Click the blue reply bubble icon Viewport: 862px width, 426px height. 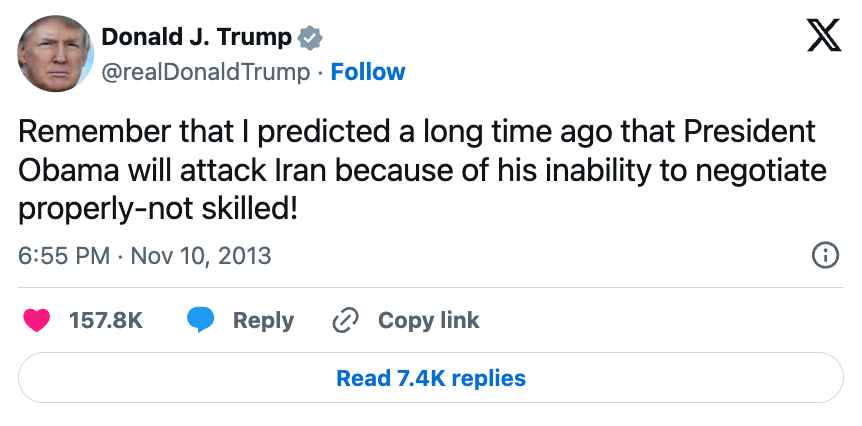pyautogui.click(x=201, y=320)
